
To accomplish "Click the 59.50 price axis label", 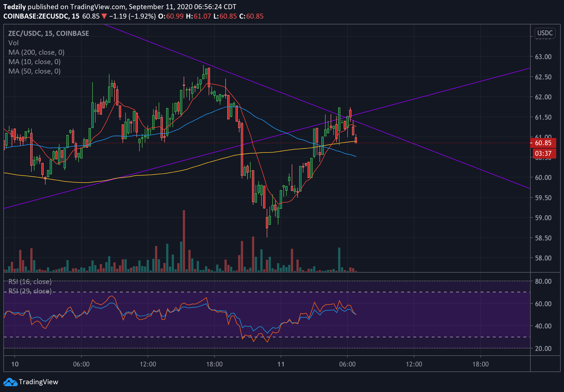I will click(x=543, y=198).
